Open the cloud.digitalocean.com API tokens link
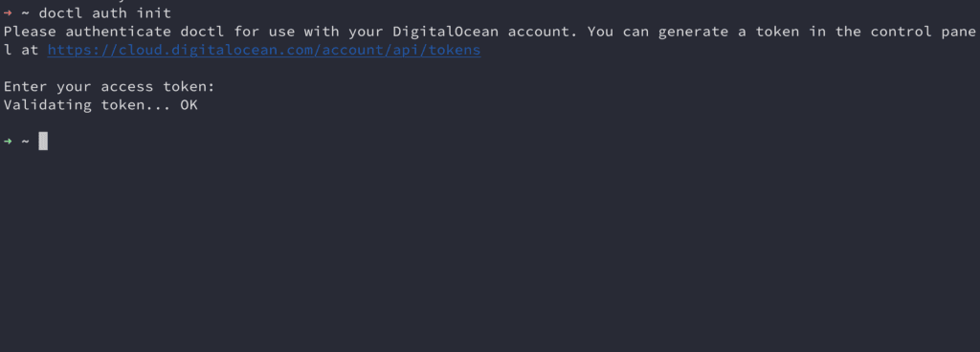Image resolution: width=980 pixels, height=352 pixels. (264, 50)
